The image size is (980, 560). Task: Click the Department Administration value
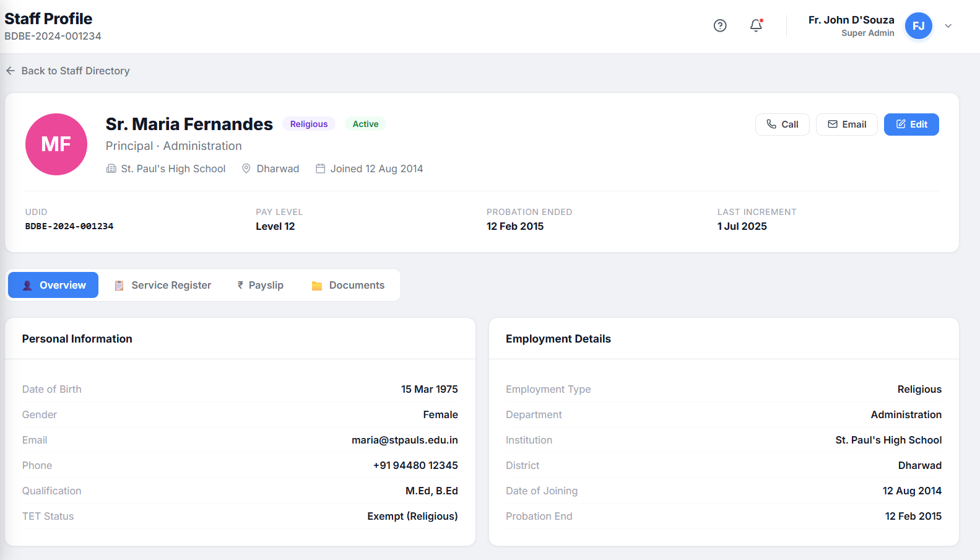906,414
